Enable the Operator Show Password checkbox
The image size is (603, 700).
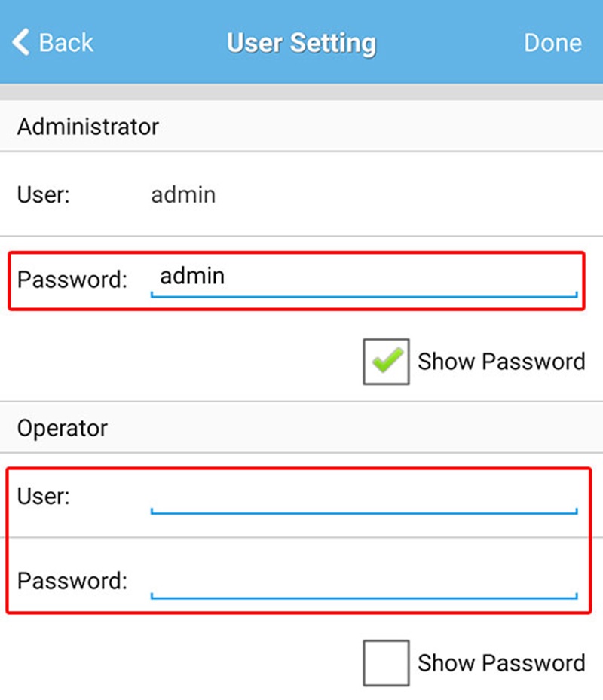point(387,663)
